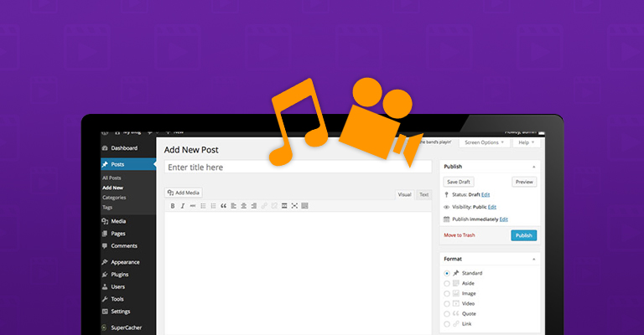Open All Posts in the sidebar
Screen dimensions: 644x335
112,178
